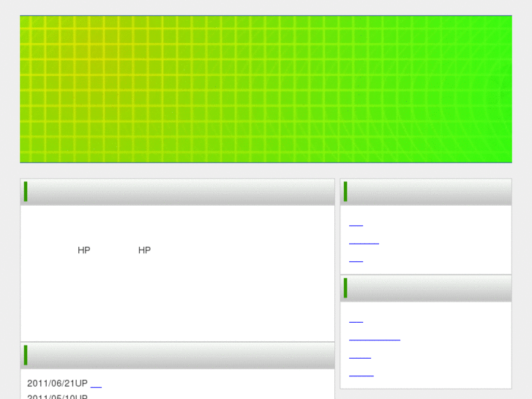The height and width of the screenshot is (399, 532).
Task: Click the green grid banner image
Action: coord(266,89)
